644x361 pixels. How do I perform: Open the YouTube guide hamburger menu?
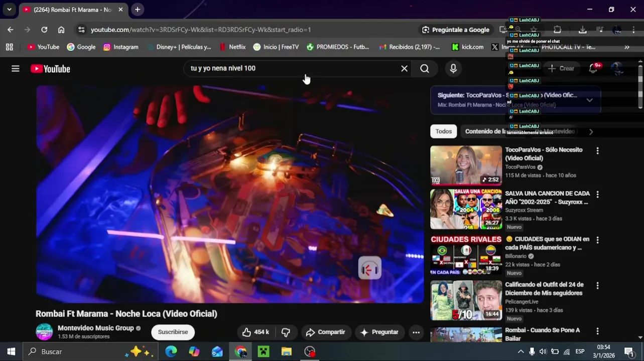(16, 69)
